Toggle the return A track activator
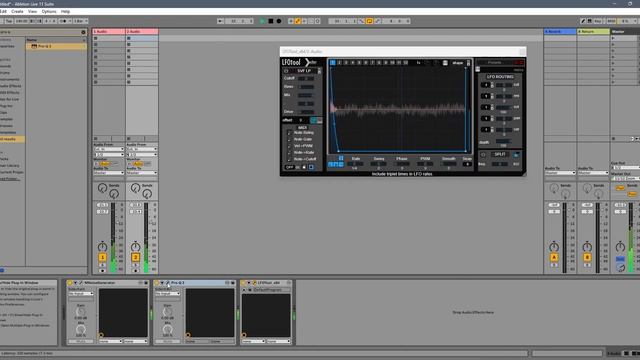Screen dimensions: 640x360 pyautogui.click(x=554, y=257)
